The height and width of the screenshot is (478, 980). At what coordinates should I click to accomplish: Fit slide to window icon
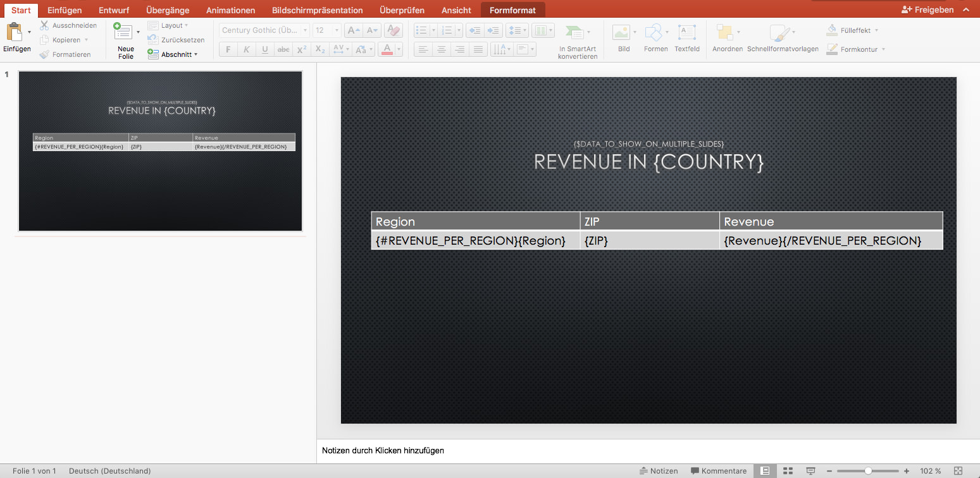958,471
